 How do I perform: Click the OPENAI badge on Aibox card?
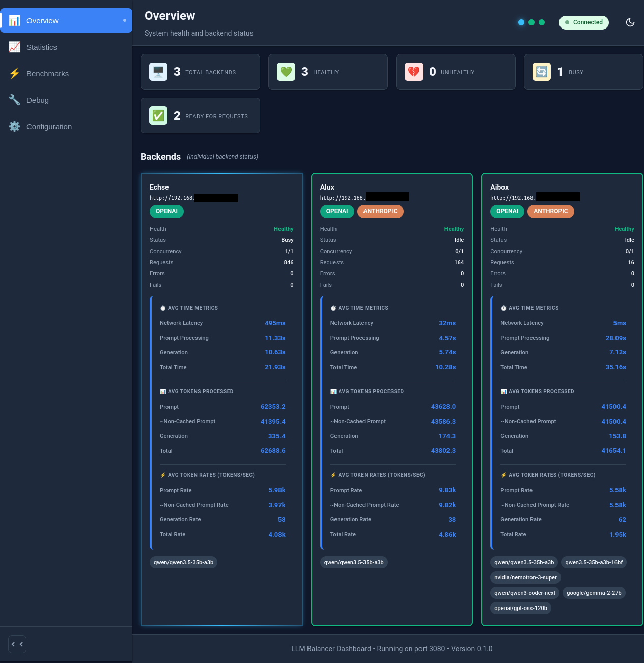508,211
